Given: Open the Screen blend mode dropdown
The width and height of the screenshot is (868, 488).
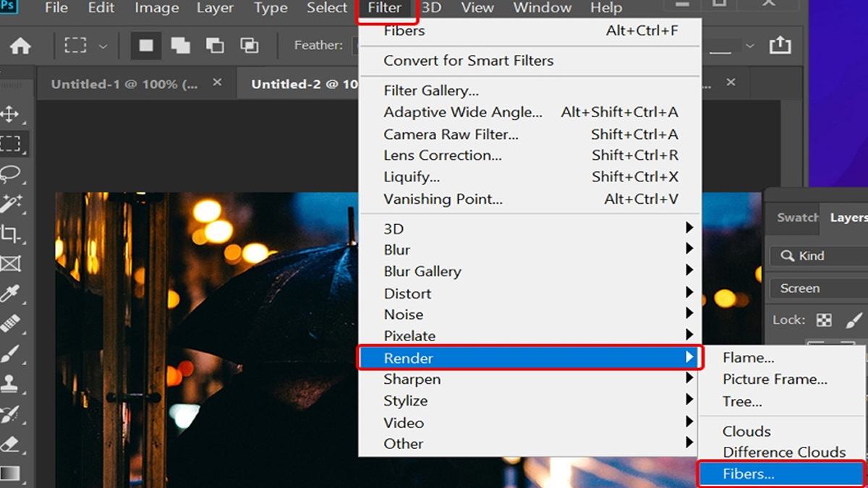Looking at the screenshot, I should point(817,288).
